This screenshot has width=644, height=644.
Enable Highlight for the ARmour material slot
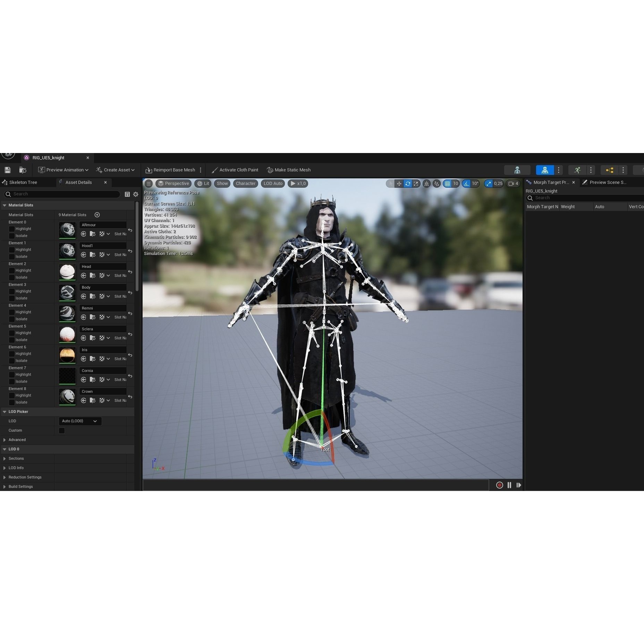point(12,229)
